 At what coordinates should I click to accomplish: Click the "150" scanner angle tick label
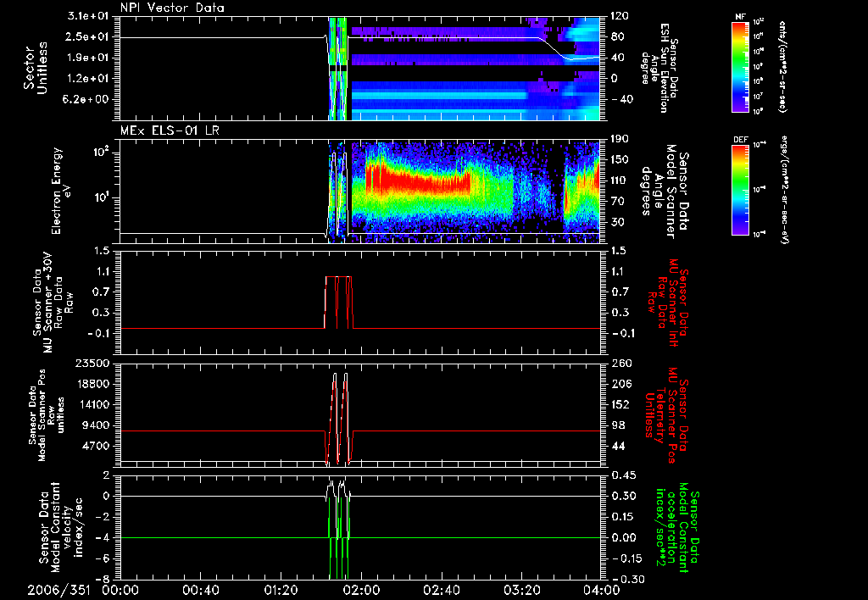point(620,159)
